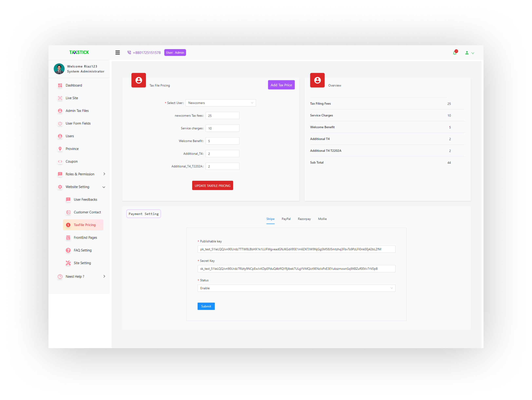This screenshot has width=532, height=400.
Task: Open the user account dropdown
Action: pyautogui.click(x=469, y=53)
